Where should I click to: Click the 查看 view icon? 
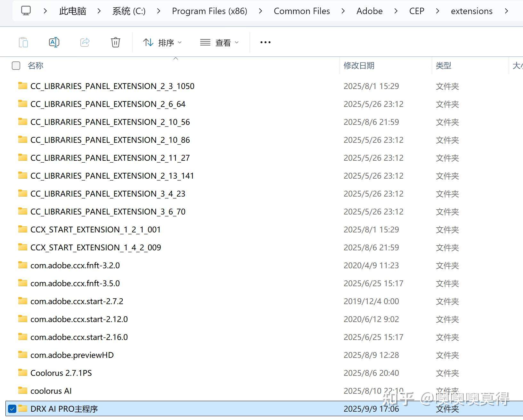pos(205,42)
